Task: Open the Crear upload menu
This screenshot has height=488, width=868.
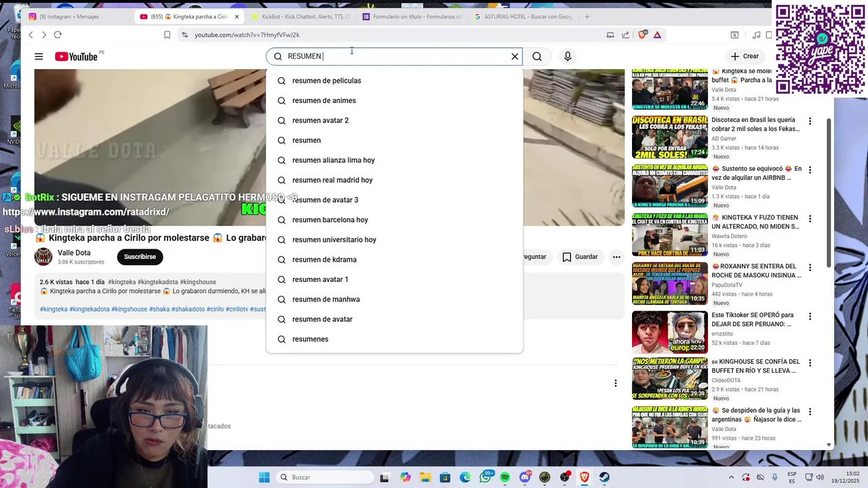Action: pos(745,56)
